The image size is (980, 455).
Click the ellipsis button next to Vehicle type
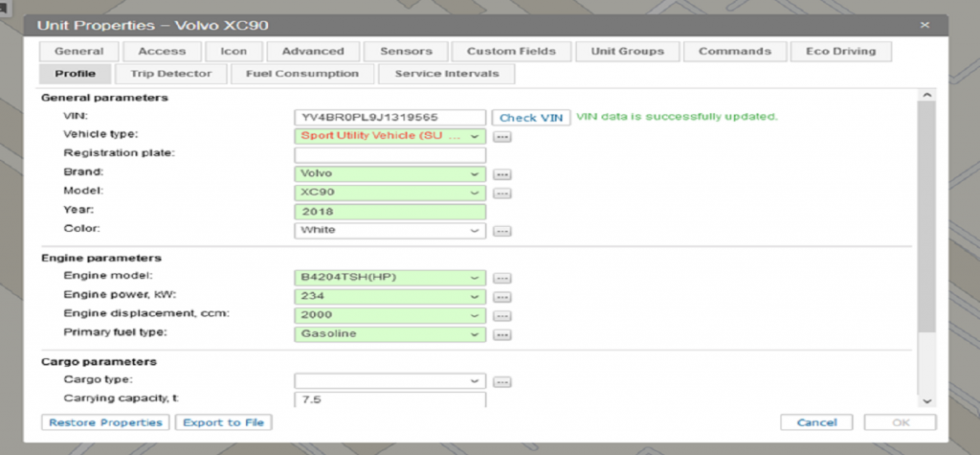pyautogui.click(x=503, y=136)
